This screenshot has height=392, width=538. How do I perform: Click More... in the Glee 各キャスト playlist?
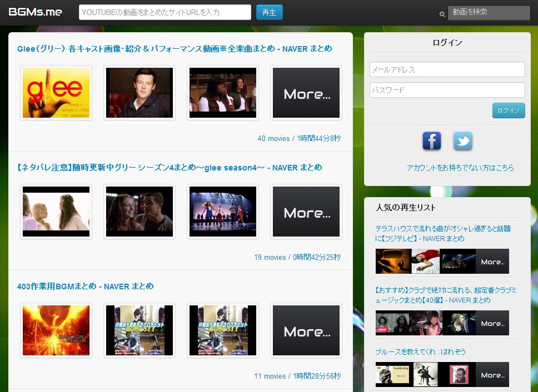[306, 93]
